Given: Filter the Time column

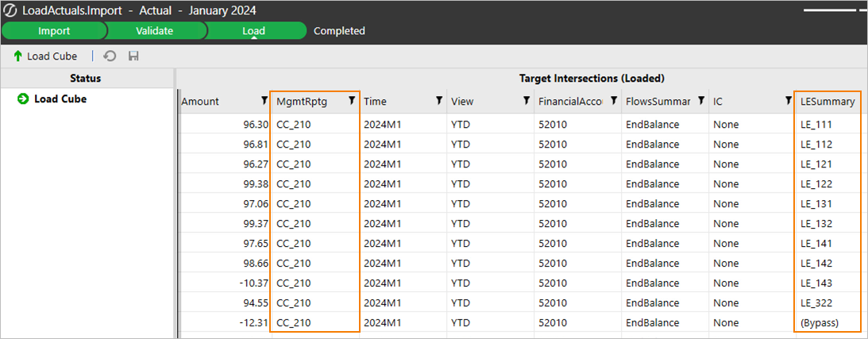Looking at the screenshot, I should [438, 101].
